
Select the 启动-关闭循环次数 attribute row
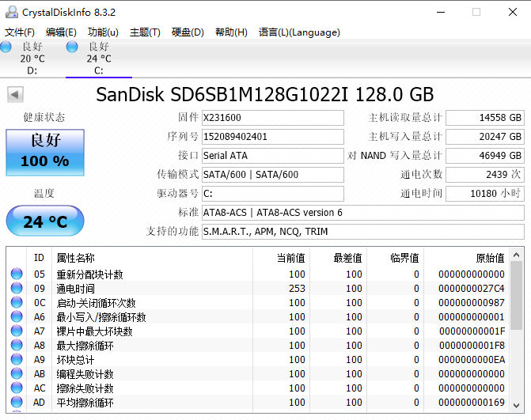click(258, 302)
